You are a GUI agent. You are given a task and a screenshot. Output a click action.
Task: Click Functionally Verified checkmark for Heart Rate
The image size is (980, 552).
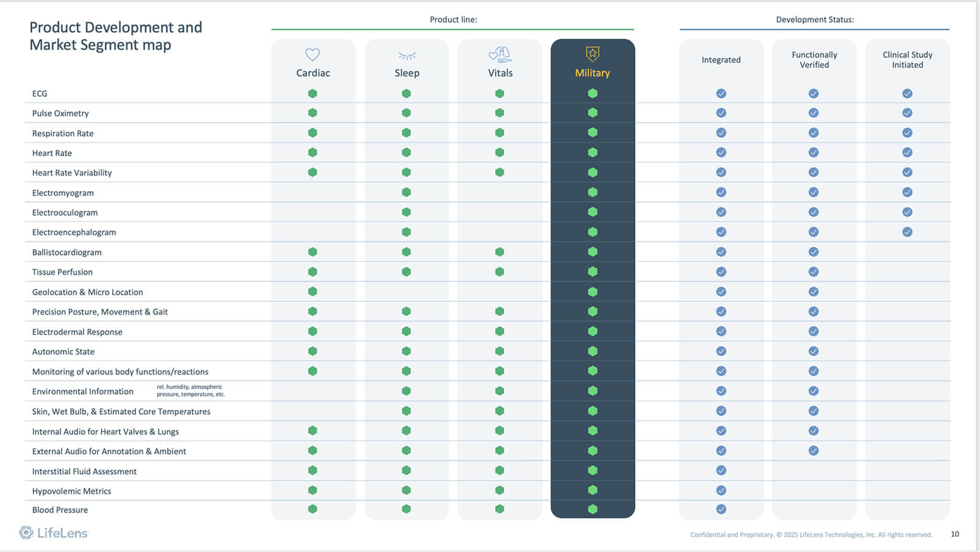coord(814,152)
